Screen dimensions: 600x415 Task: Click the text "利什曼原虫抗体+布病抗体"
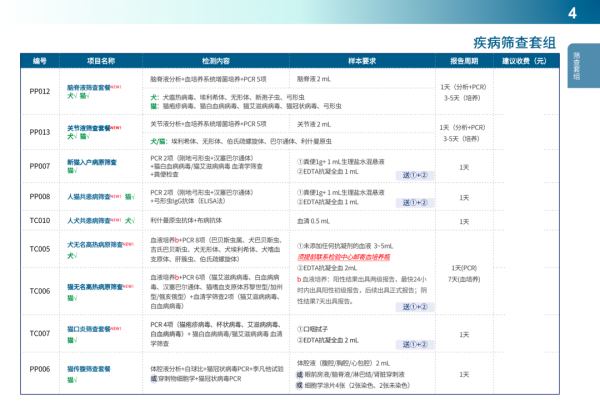[x=186, y=220]
